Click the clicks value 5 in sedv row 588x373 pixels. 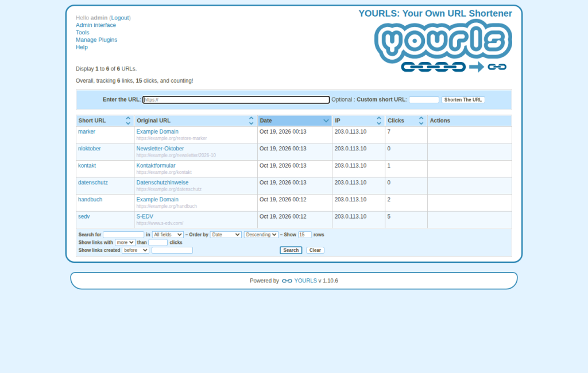tap(389, 217)
